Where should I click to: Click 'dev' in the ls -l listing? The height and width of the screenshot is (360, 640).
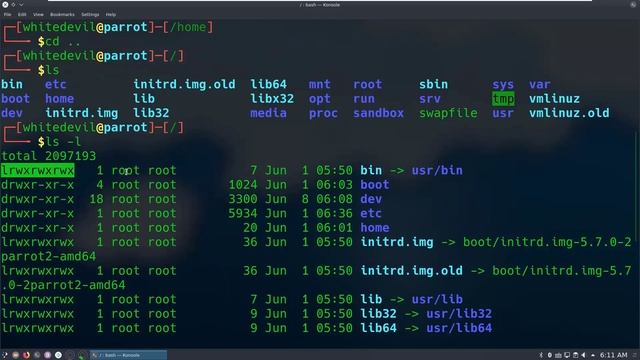pos(371,199)
